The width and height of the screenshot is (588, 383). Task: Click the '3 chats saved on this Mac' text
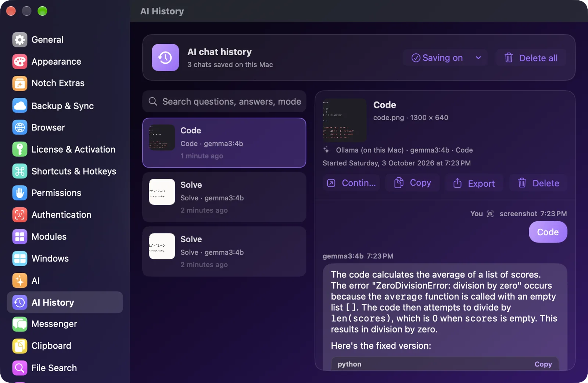coord(230,65)
